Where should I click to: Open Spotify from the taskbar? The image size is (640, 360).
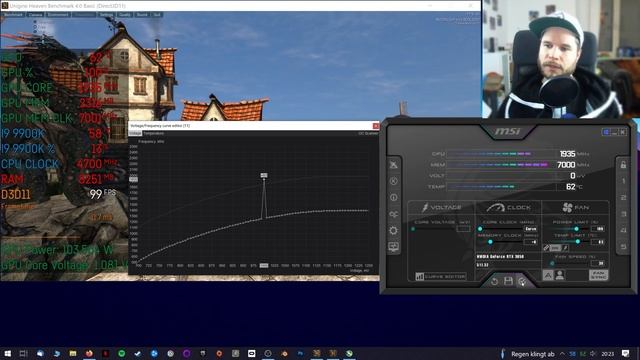(x=121, y=353)
